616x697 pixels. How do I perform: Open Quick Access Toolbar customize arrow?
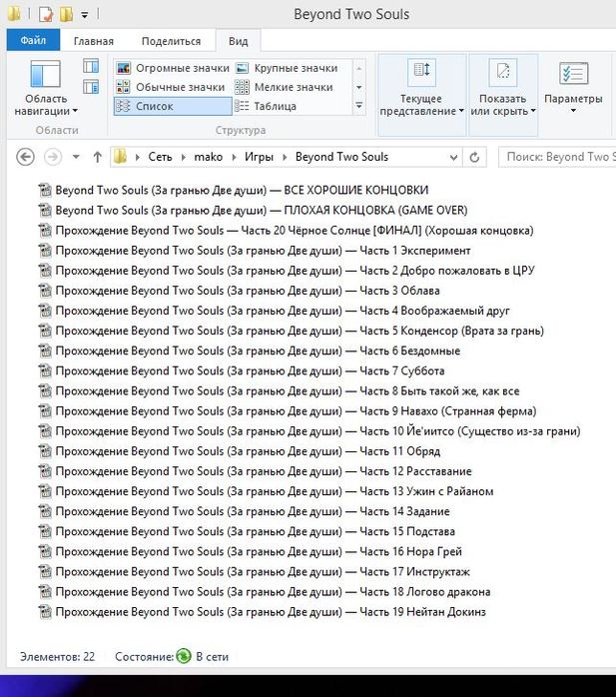(x=85, y=15)
